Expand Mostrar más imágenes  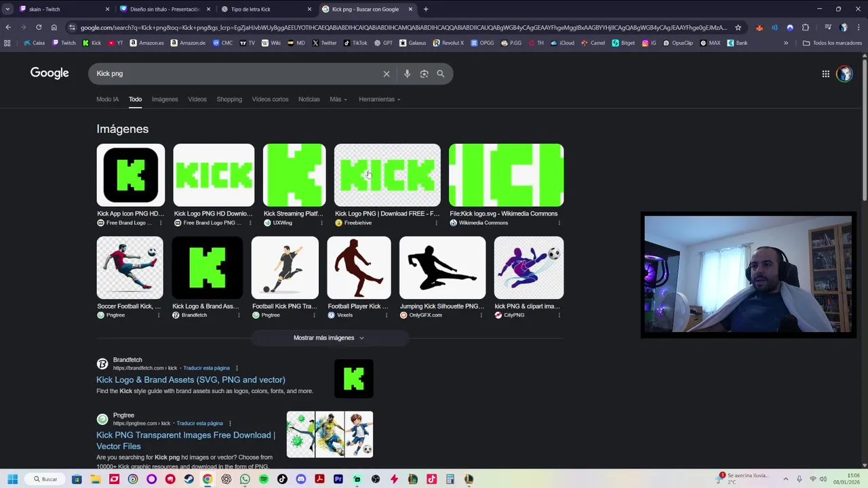click(329, 338)
